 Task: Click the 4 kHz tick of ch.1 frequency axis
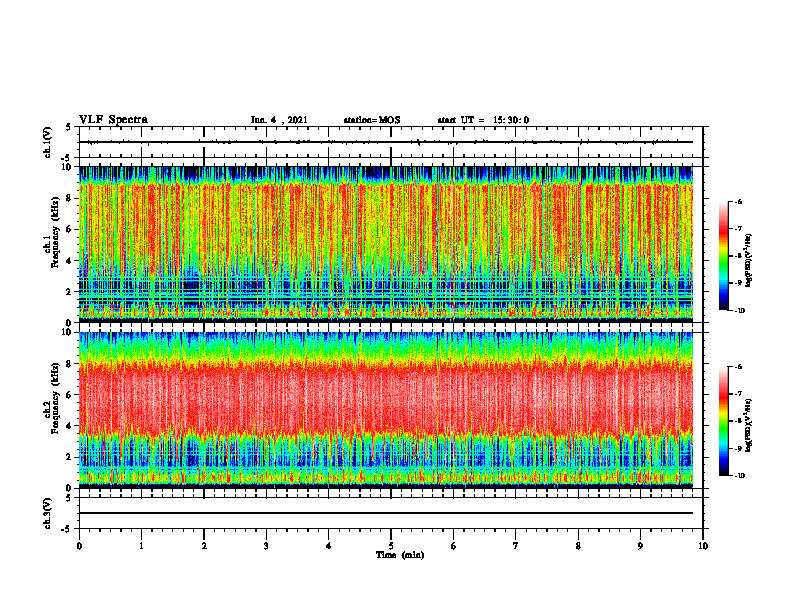70,261
